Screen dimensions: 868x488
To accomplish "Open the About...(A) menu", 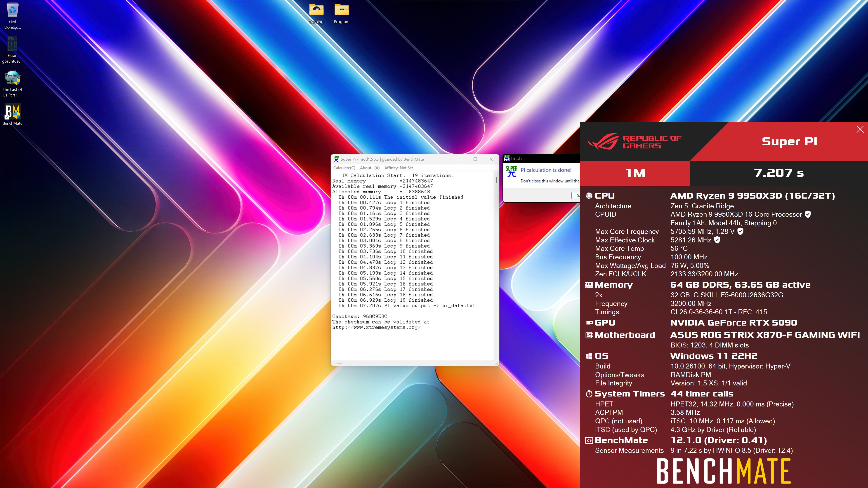I will pos(370,168).
